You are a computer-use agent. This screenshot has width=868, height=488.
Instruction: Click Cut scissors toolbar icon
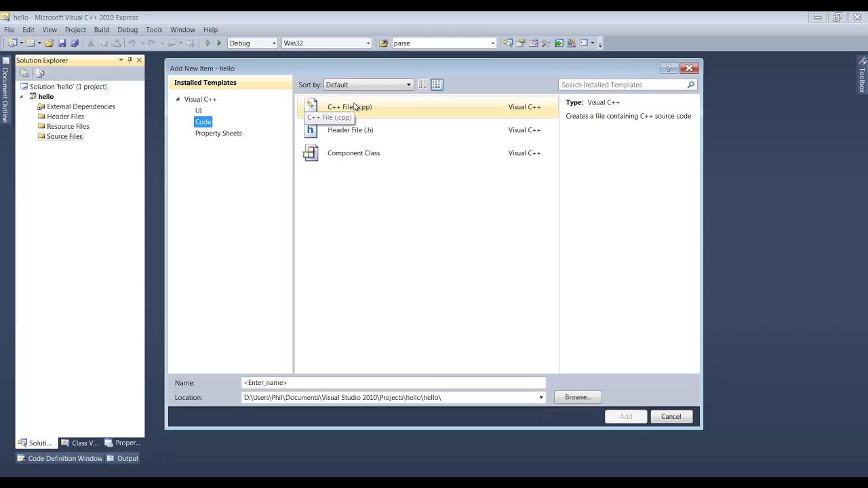[90, 43]
